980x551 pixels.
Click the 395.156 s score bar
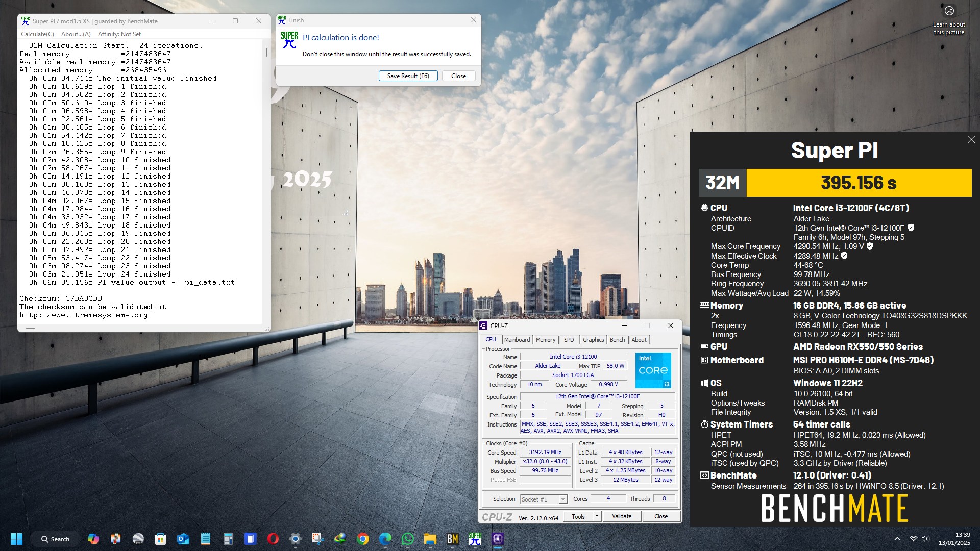click(x=859, y=183)
